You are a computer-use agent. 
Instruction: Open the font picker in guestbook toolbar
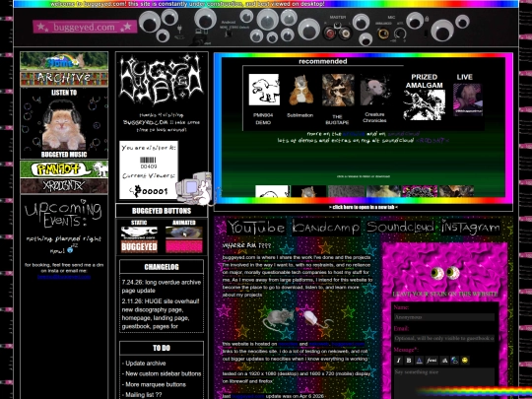pos(432,361)
